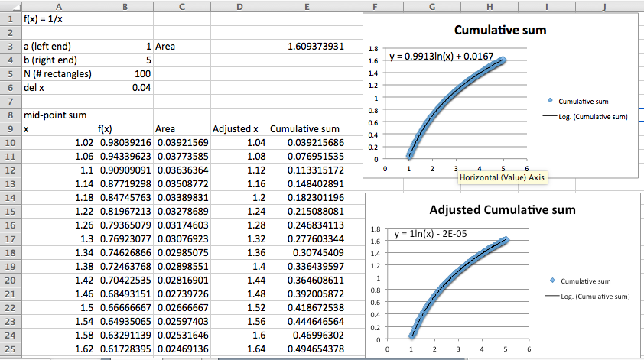Select row 8 header
Image resolution: width=644 pixels, height=360 pixels.
(x=10, y=115)
